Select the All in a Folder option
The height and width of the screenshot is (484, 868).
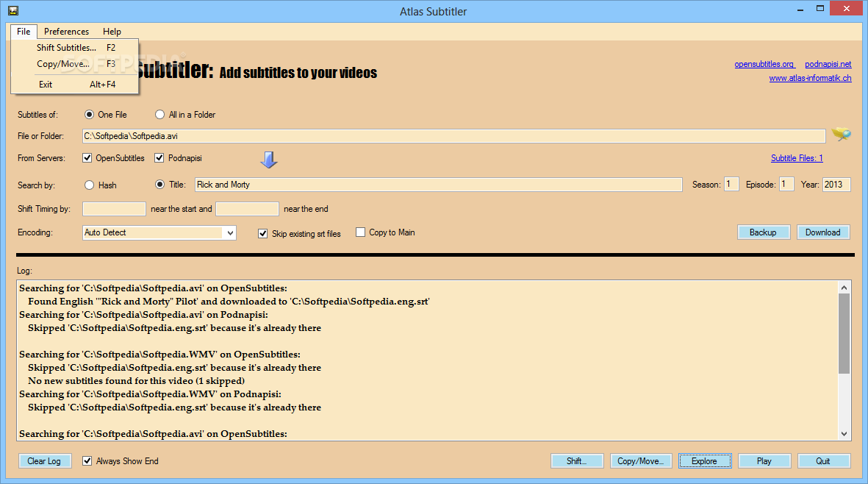tap(160, 115)
